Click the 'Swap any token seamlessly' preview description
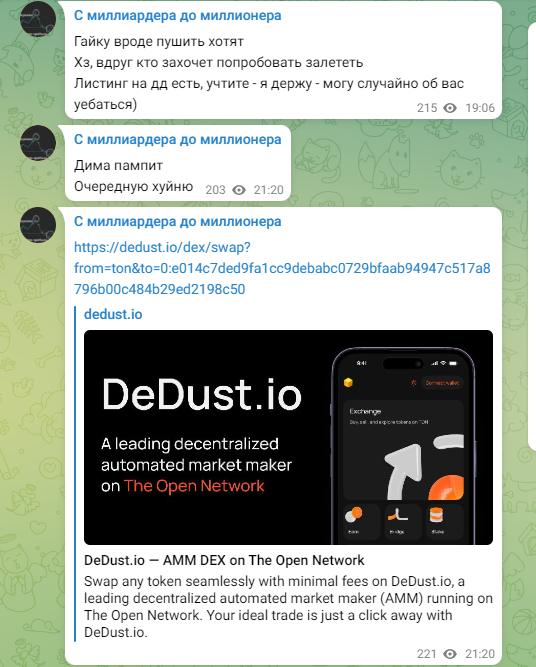This screenshot has height=667, width=536. point(288,607)
